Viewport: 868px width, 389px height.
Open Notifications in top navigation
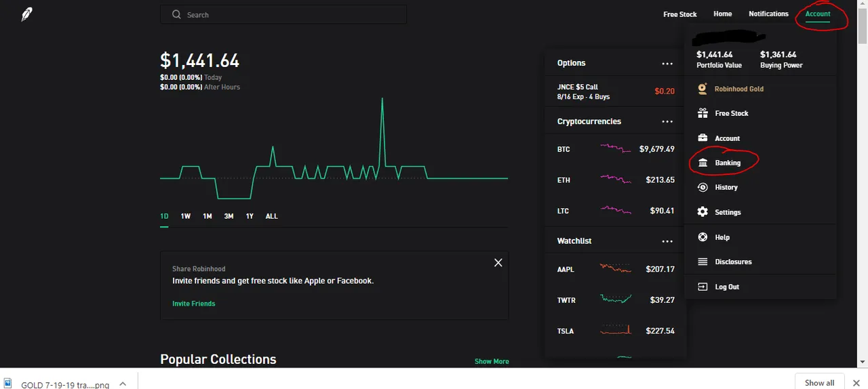click(768, 14)
